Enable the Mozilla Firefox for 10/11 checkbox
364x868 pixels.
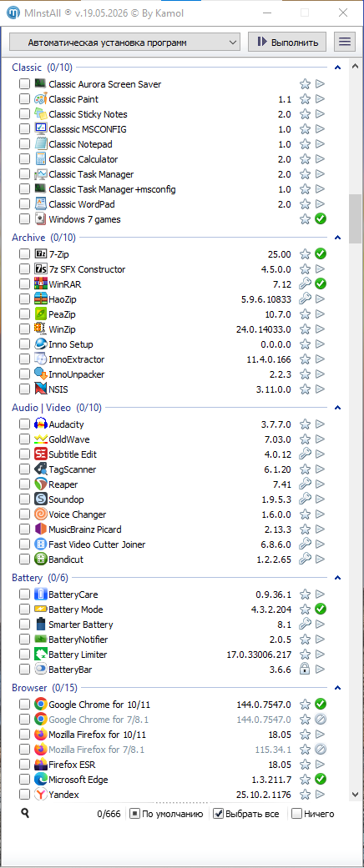click(24, 734)
